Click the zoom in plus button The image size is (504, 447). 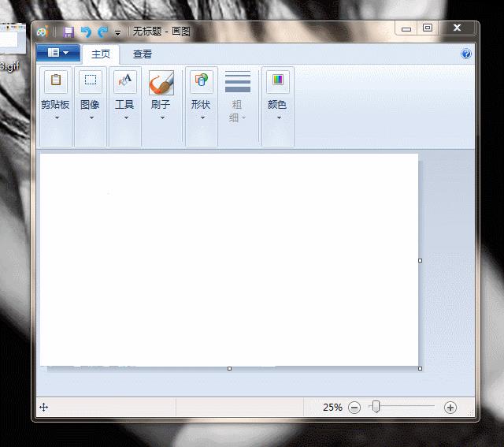tap(450, 408)
